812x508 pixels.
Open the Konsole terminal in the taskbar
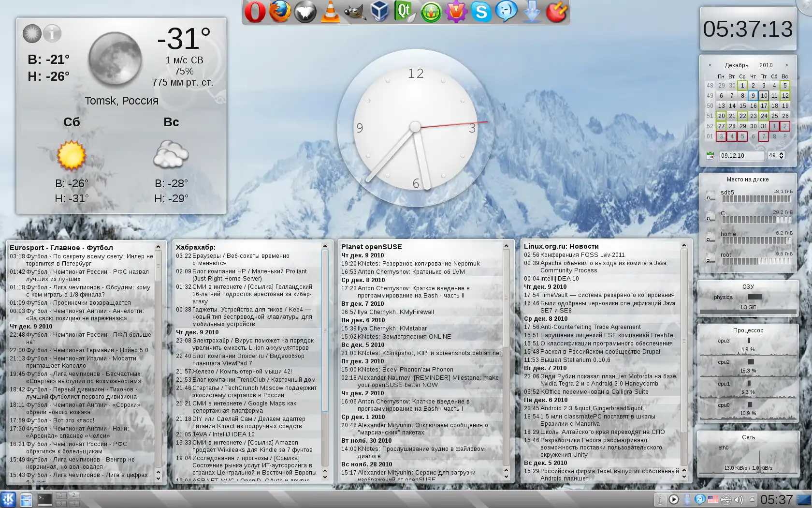coord(45,499)
